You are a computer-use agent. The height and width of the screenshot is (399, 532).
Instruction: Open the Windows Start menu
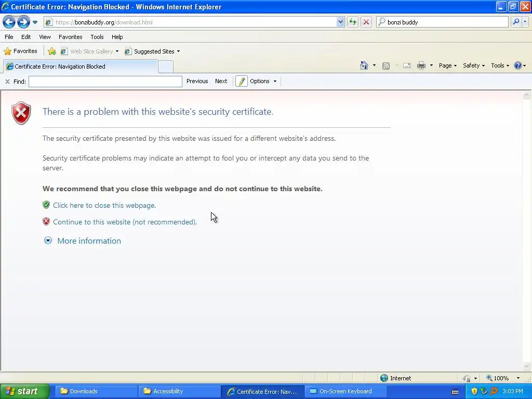24,392
